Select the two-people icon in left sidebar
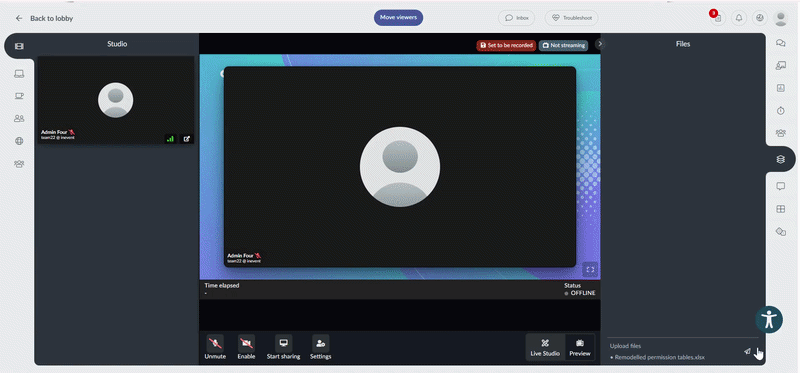 (19, 118)
